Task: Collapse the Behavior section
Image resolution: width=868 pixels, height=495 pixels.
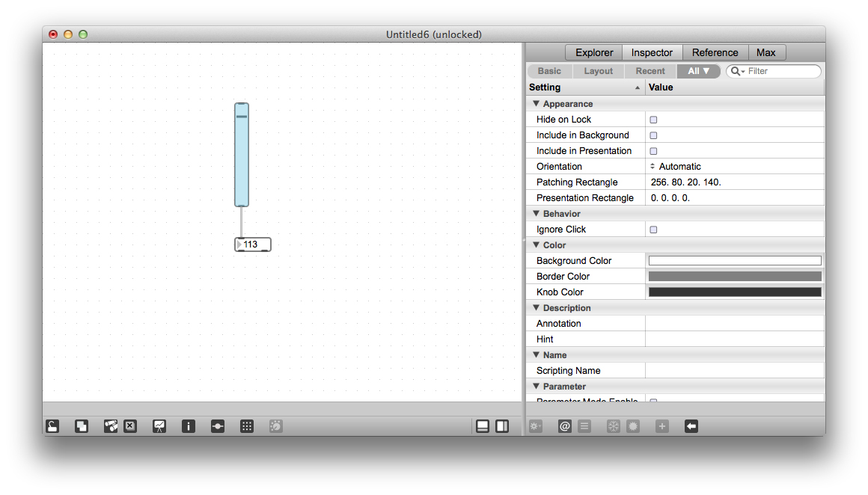Action: pos(536,214)
